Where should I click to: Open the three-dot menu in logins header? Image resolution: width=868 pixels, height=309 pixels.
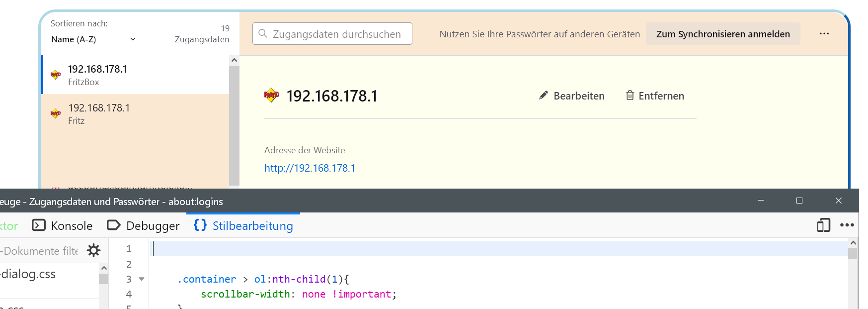tap(824, 34)
